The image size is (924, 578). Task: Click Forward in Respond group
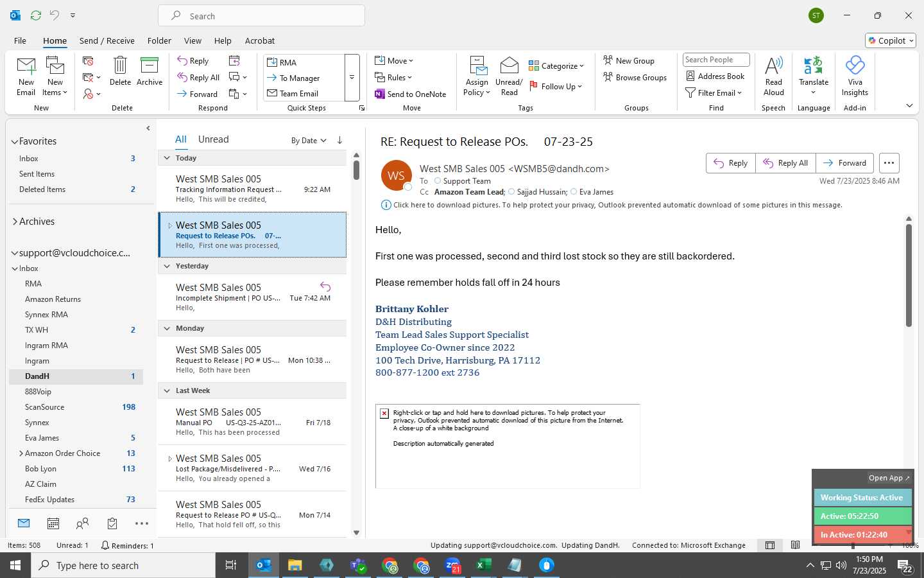pyautogui.click(x=198, y=94)
